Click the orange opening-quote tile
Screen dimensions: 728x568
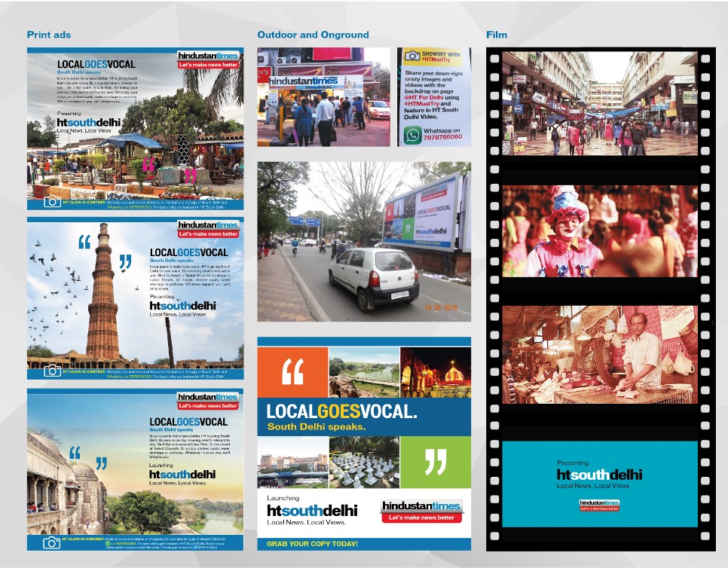(x=292, y=372)
